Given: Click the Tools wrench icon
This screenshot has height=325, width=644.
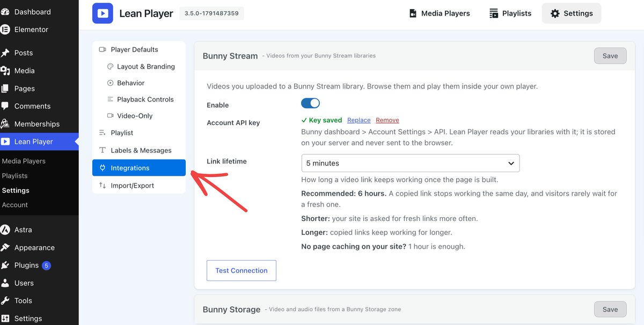Looking at the screenshot, I should tap(5, 300).
